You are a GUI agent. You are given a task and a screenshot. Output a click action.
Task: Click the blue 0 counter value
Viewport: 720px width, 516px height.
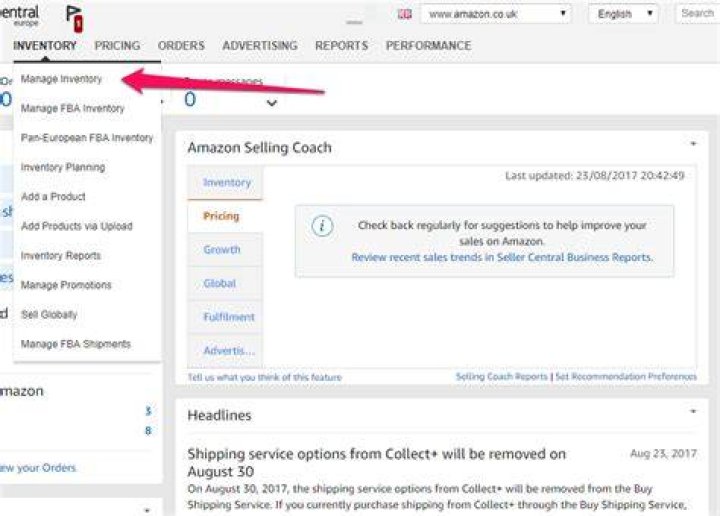pos(190,100)
